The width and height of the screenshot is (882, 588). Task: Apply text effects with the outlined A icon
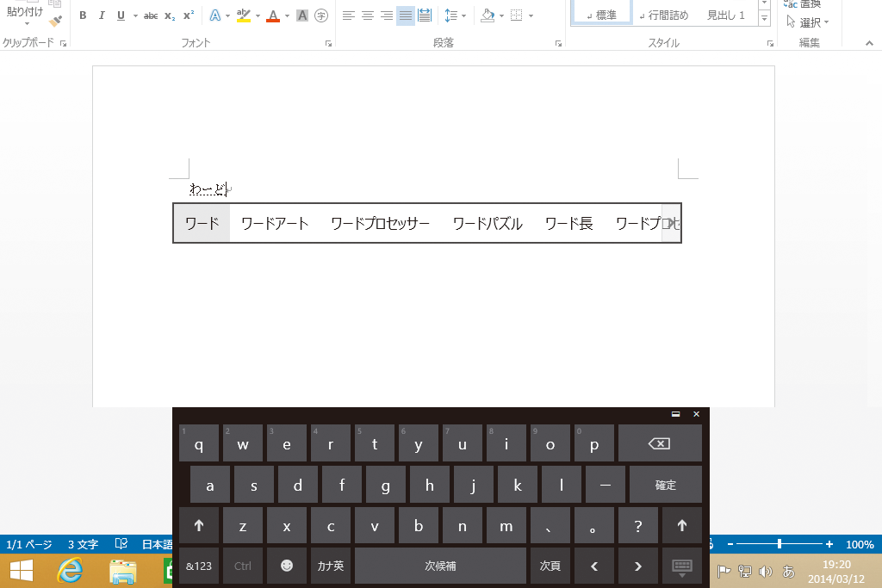pos(214,15)
